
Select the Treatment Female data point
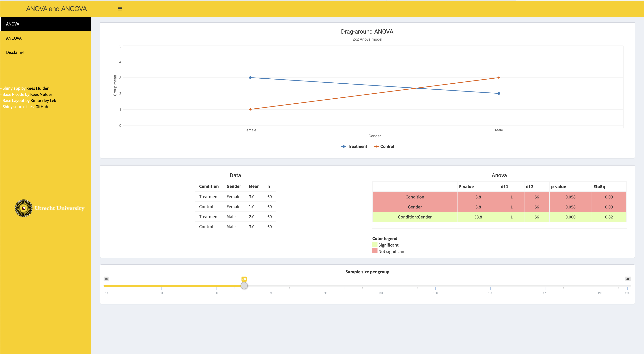[x=250, y=77]
